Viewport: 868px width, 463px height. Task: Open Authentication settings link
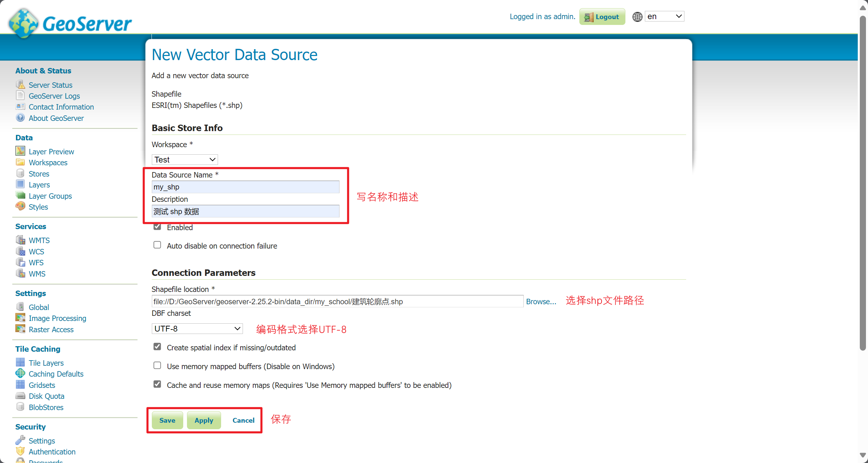52,452
